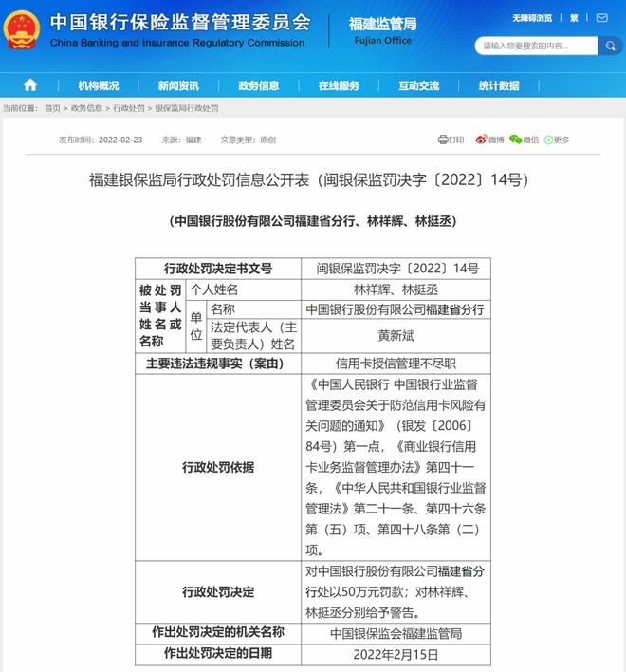Click table cell 闽银保监罚决字〔2022〕14号

pyautogui.click(x=397, y=269)
